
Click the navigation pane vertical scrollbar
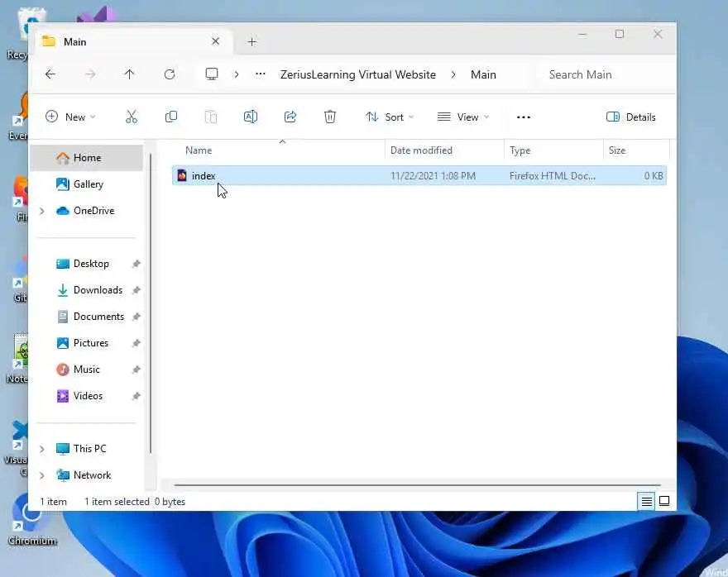coord(151,304)
